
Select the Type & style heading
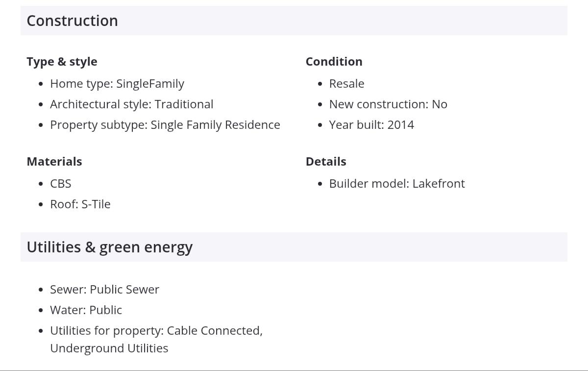[x=62, y=61]
